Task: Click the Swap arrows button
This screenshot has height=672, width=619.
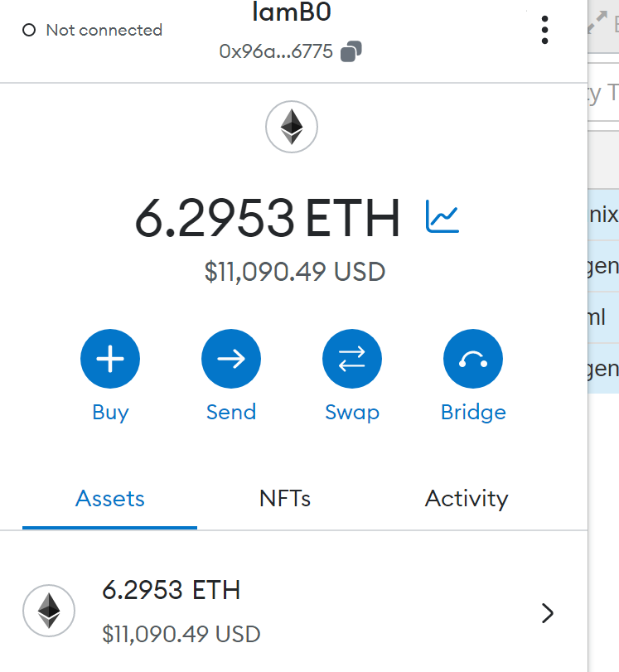Action: click(352, 359)
